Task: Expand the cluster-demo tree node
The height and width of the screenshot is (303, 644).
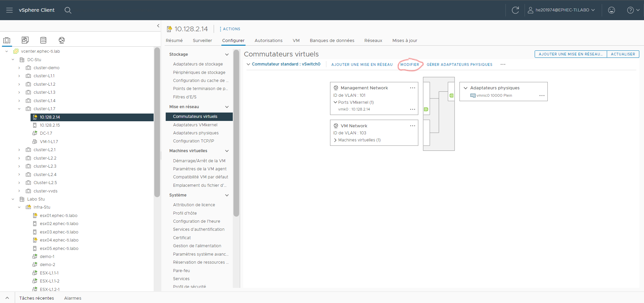Action: point(19,68)
